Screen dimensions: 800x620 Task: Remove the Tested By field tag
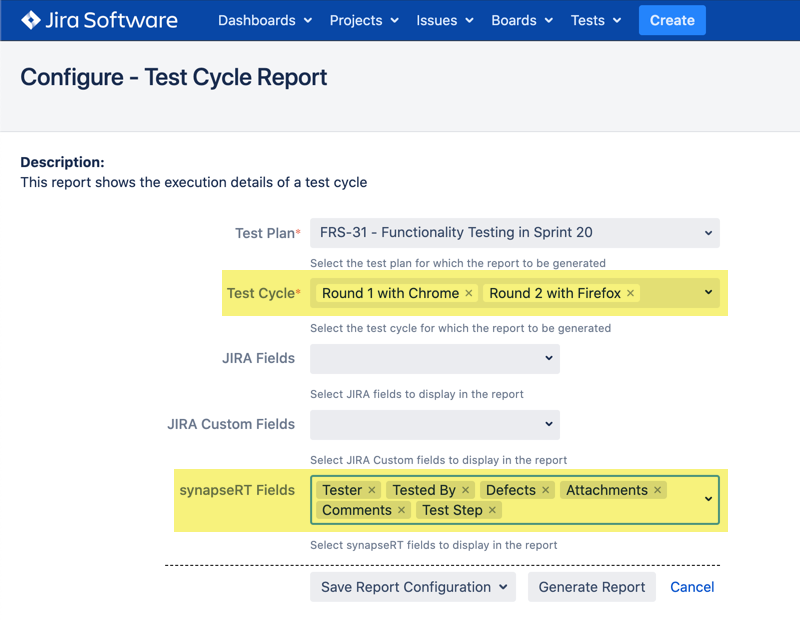[x=465, y=490]
